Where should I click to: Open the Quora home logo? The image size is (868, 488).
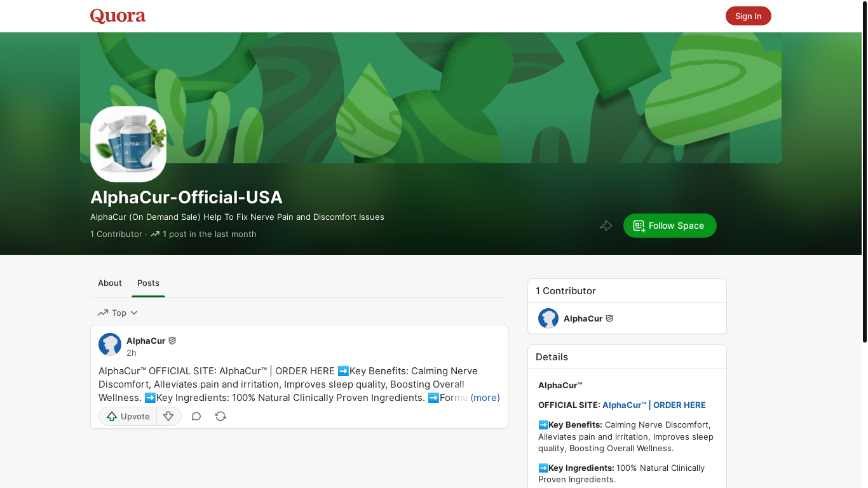118,16
